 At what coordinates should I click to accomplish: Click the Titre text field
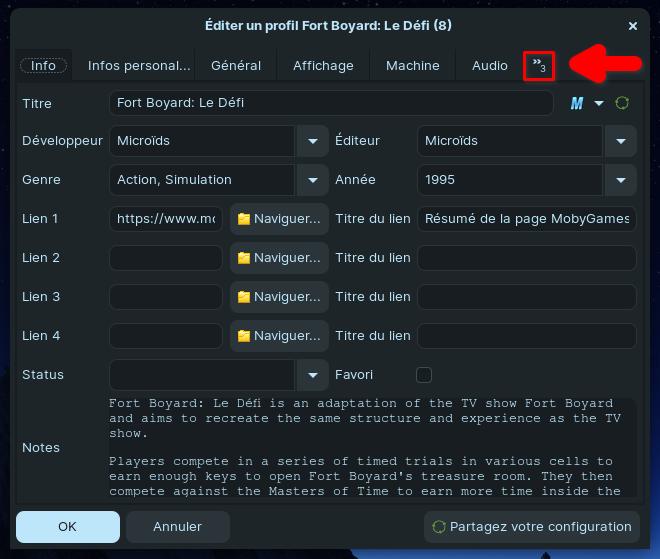pyautogui.click(x=330, y=103)
